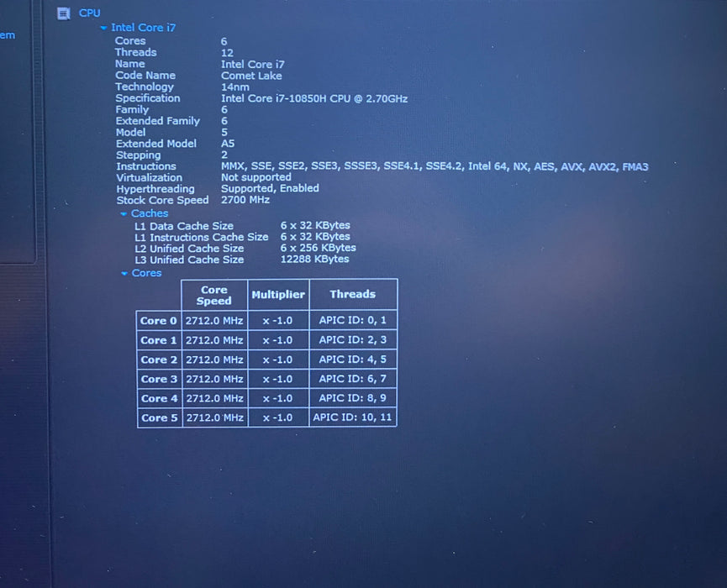
Task: Open the CPU section heading
Action: click(89, 13)
